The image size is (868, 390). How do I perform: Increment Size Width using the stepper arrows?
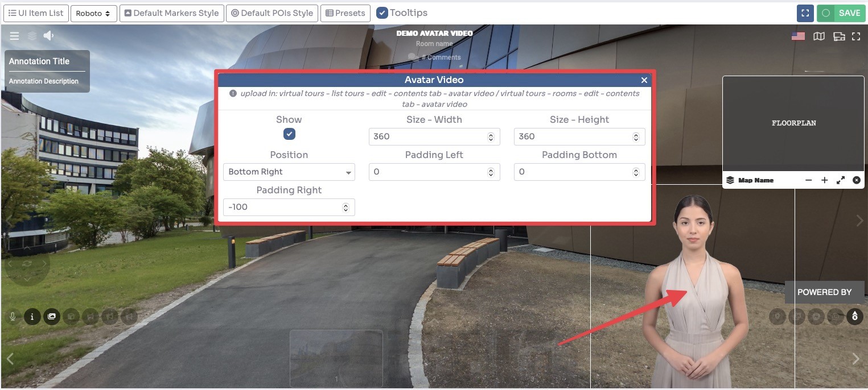[490, 134]
